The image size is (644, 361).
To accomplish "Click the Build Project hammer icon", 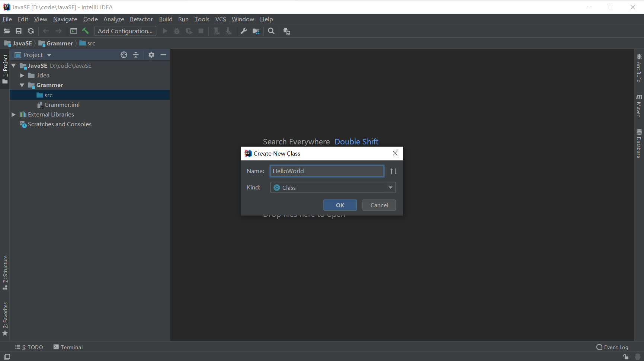I will click(x=86, y=31).
